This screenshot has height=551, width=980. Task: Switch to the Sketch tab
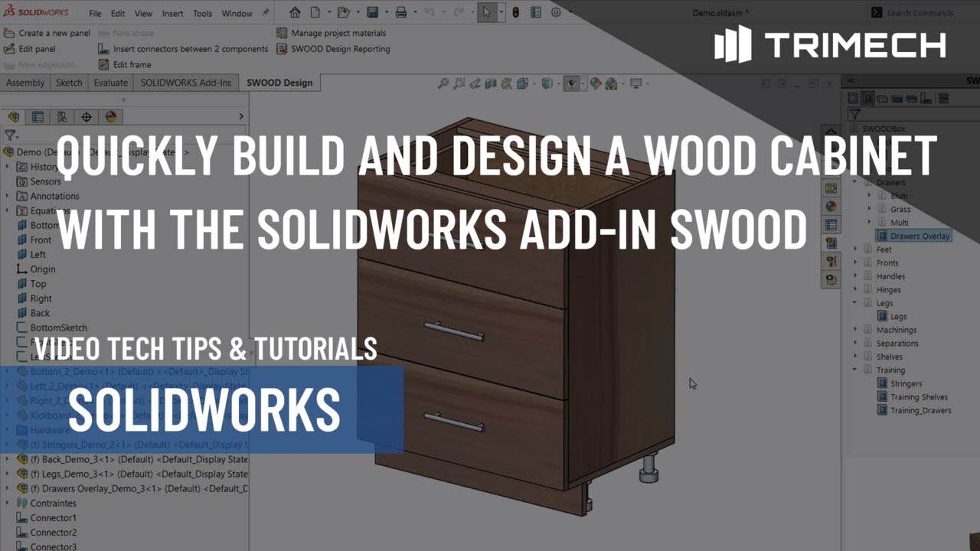pos(69,83)
